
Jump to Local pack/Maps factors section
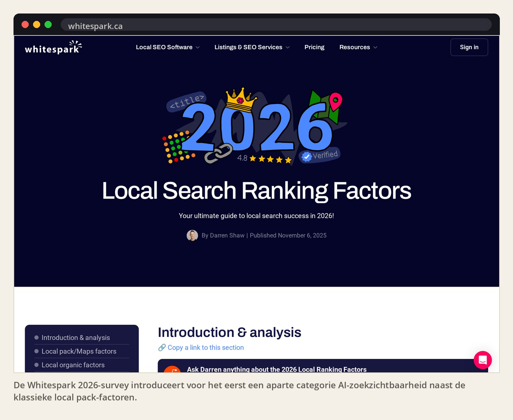(x=79, y=351)
